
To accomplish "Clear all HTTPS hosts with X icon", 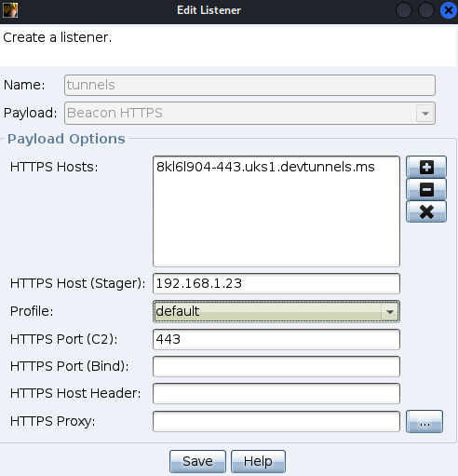I will pos(426,211).
